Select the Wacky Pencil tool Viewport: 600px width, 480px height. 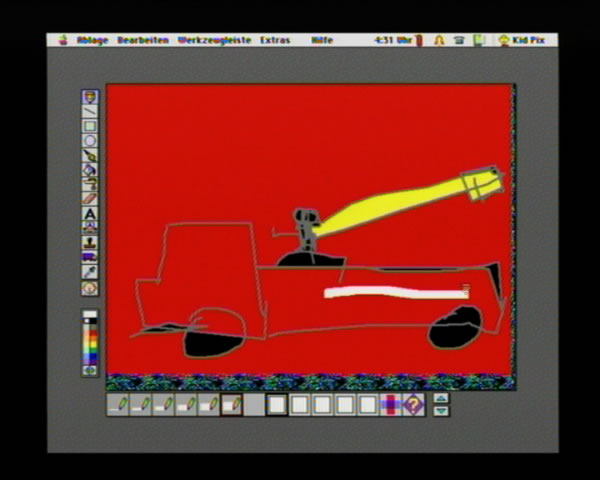(x=90, y=97)
